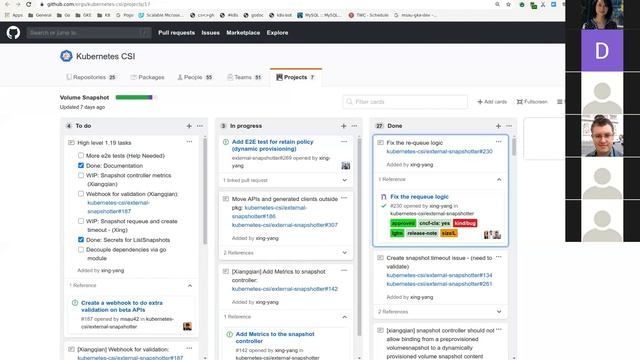Click the Kubernetes CSI organization avatar
This screenshot has height=360, width=640.
tap(66, 56)
